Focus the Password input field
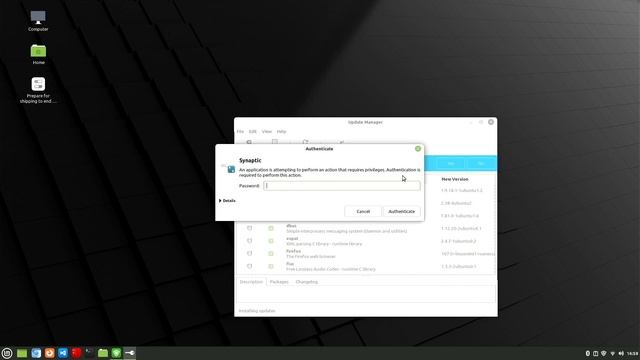 342,186
